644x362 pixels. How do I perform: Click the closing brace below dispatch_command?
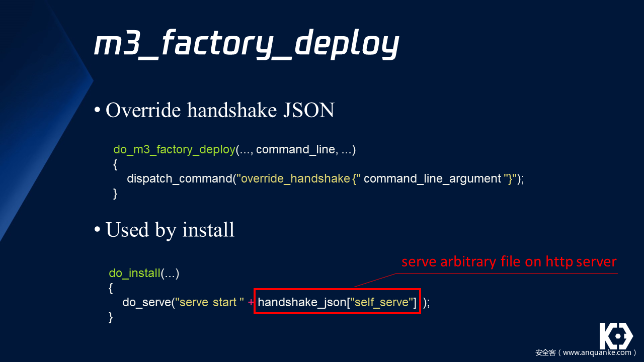[115, 194]
